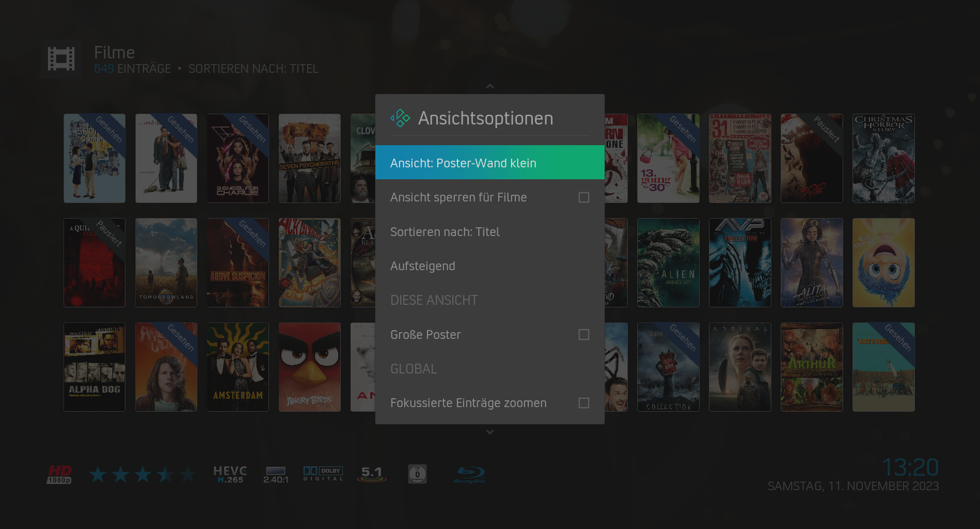Click the date Samstag, 11. November 2023
This screenshot has height=529, width=980.
tap(853, 486)
